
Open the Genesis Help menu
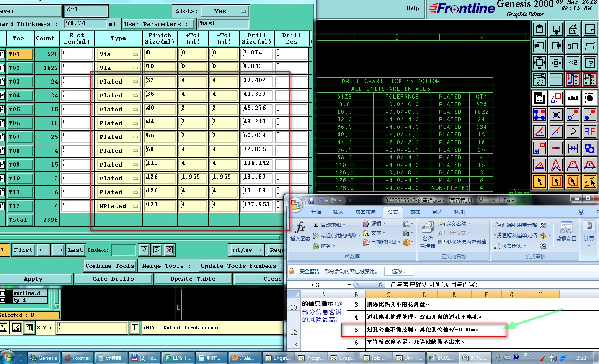pyautogui.click(x=412, y=8)
